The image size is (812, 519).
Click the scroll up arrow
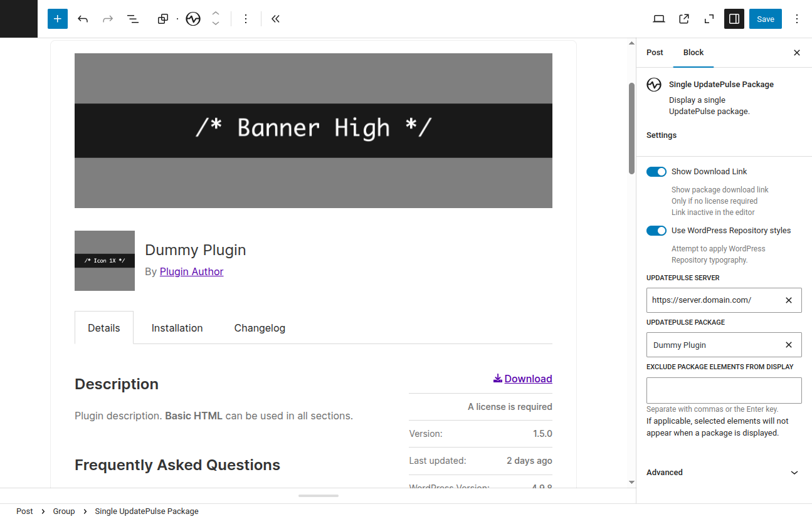[631, 43]
